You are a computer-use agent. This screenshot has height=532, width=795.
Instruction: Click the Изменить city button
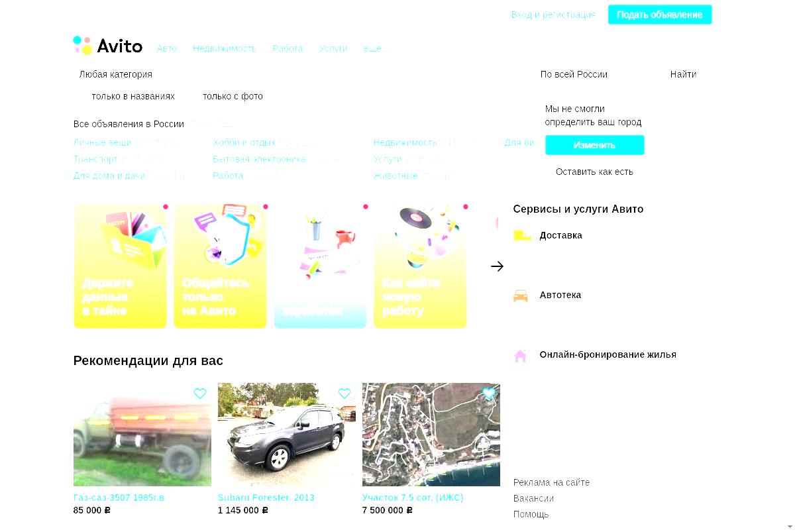coord(594,145)
